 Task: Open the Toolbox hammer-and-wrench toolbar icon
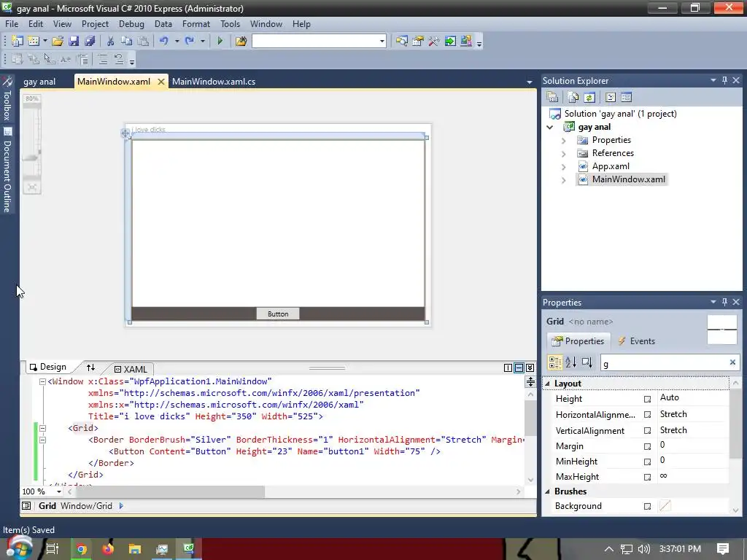(433, 42)
